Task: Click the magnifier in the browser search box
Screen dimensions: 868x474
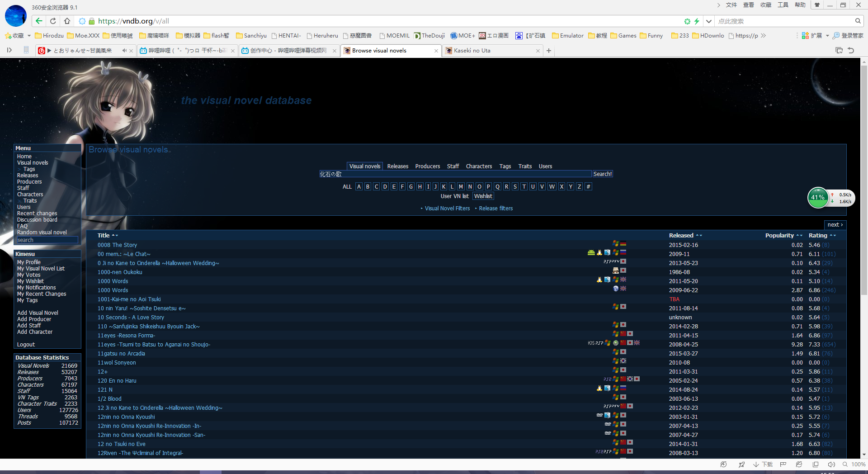Action: (858, 21)
